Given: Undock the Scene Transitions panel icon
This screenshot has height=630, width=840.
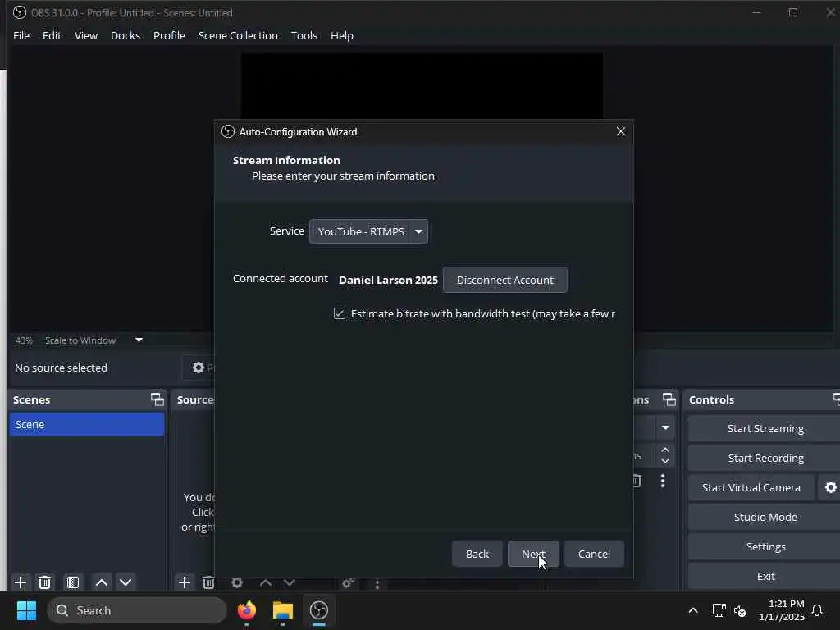Looking at the screenshot, I should tap(669, 399).
